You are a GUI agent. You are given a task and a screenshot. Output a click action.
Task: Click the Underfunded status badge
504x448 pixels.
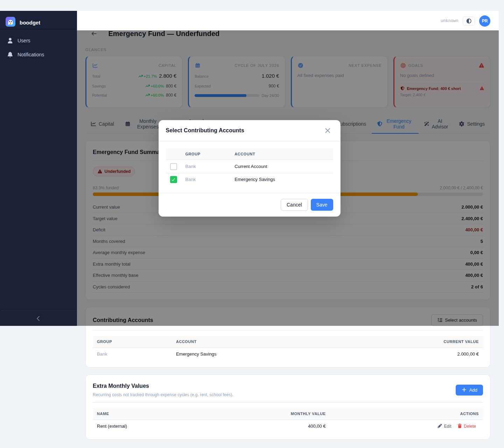click(114, 171)
